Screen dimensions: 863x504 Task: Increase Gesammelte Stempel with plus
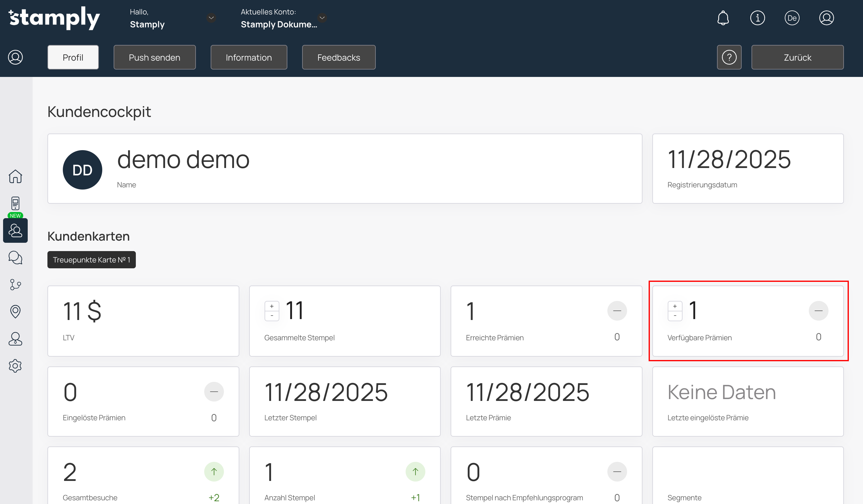click(x=272, y=306)
